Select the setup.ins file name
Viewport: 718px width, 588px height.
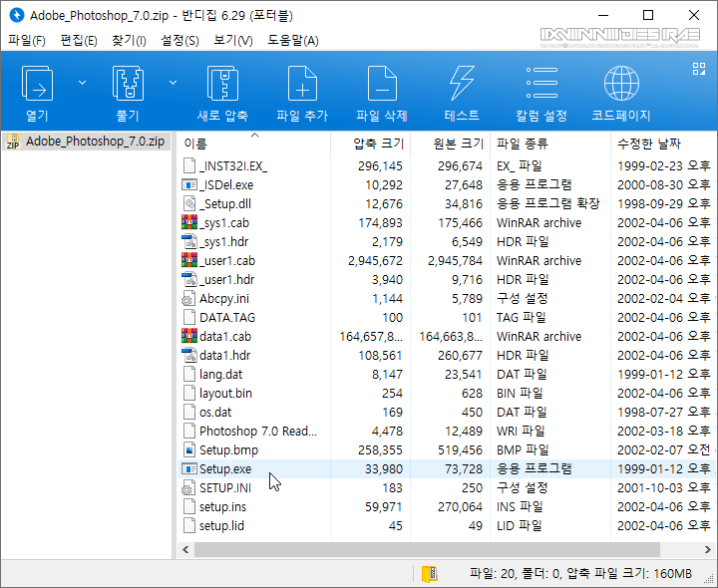coord(222,507)
